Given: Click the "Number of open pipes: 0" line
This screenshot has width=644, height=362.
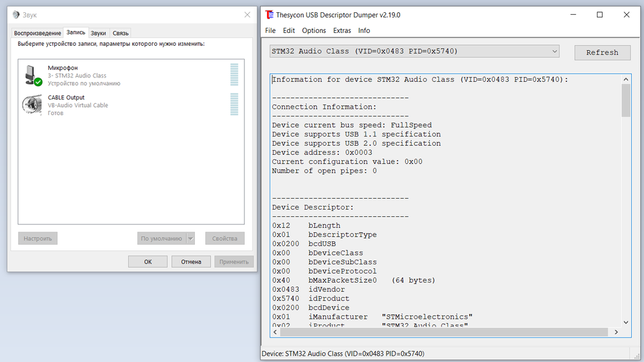Looking at the screenshot, I should pyautogui.click(x=324, y=170).
